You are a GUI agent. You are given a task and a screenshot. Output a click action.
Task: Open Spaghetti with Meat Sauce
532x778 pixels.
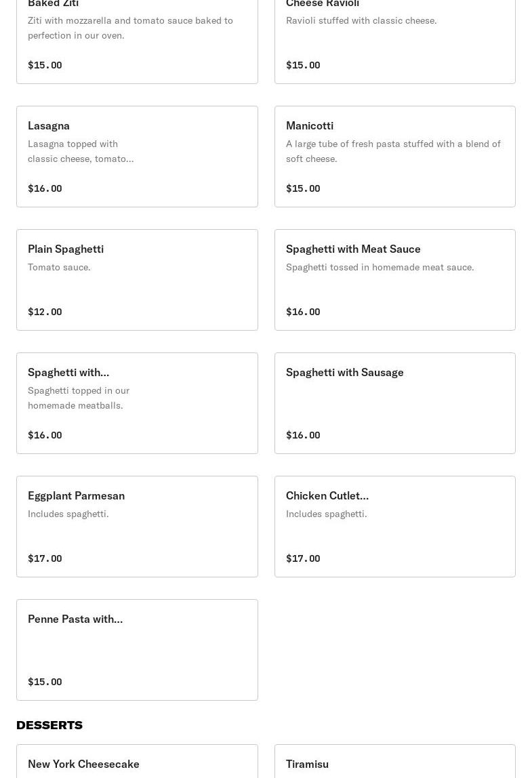tap(395, 280)
